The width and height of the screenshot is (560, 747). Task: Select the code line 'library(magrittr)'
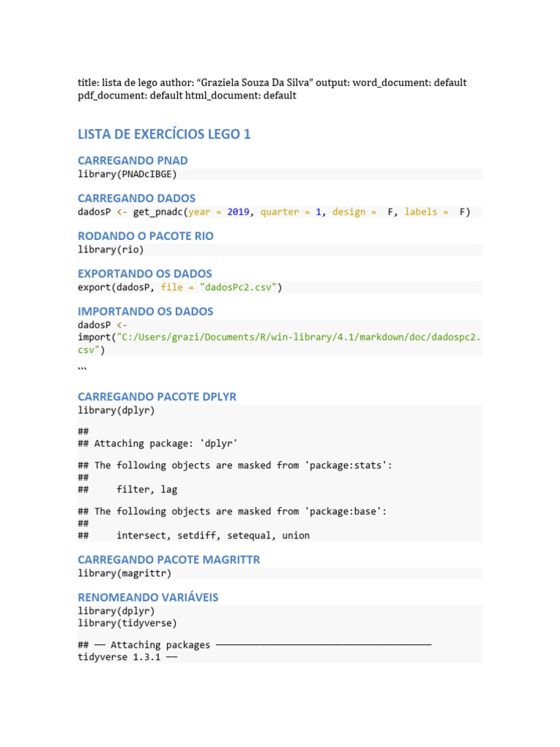click(x=124, y=573)
